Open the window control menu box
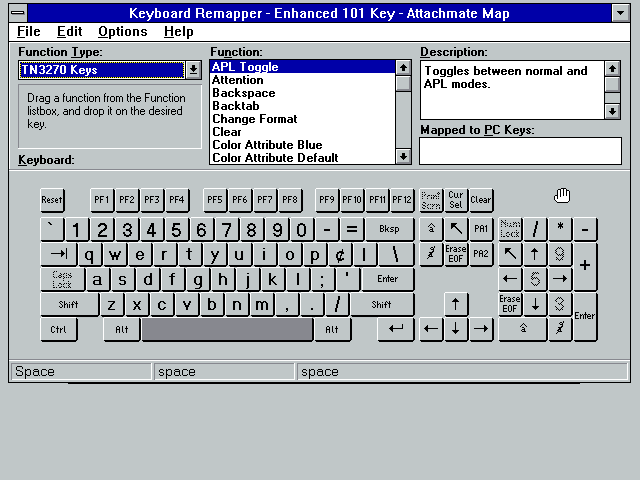The width and height of the screenshot is (640, 480). tap(18, 13)
